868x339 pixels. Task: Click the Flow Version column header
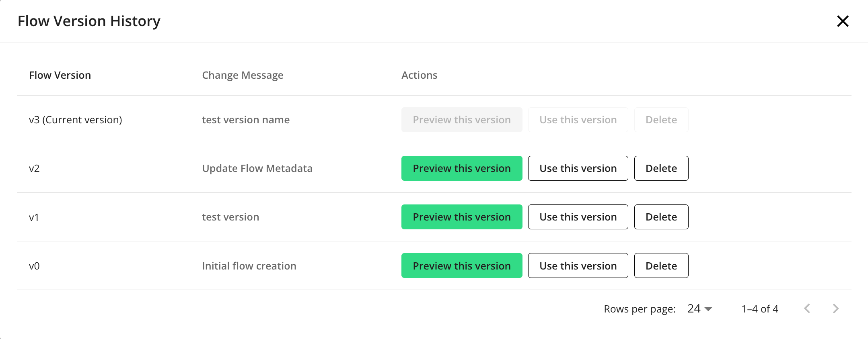tap(60, 75)
